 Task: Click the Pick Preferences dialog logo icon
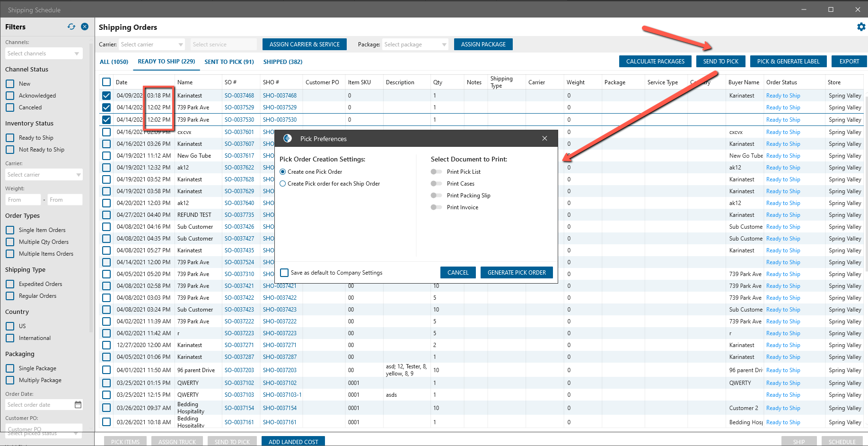[288, 138]
